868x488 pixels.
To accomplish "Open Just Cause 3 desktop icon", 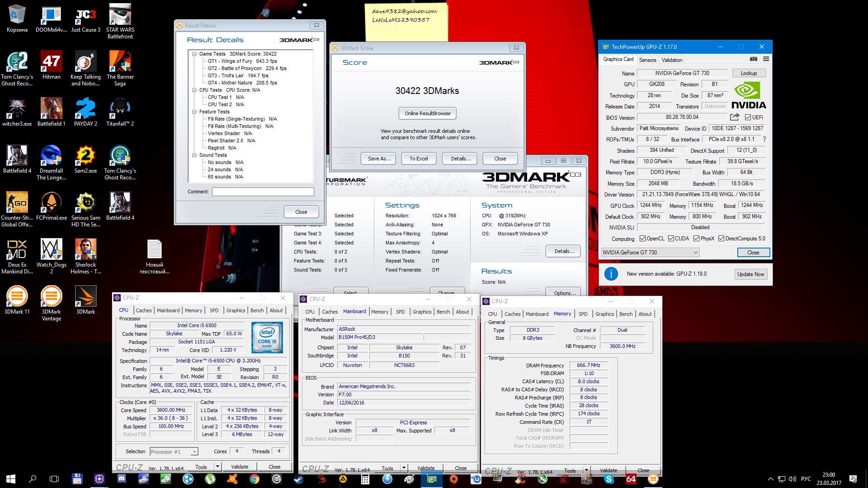I will pos(85,19).
